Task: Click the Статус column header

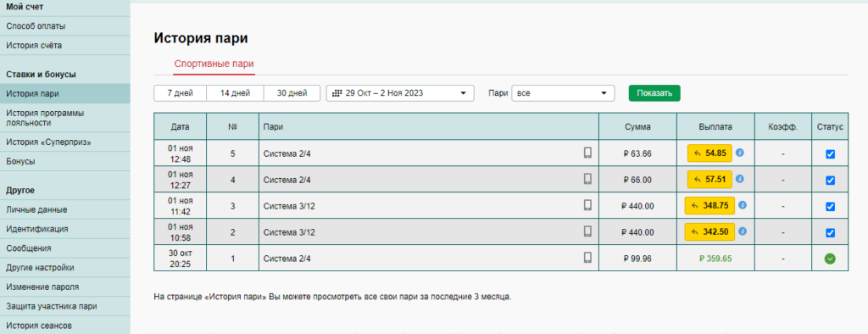Action: coord(830,127)
